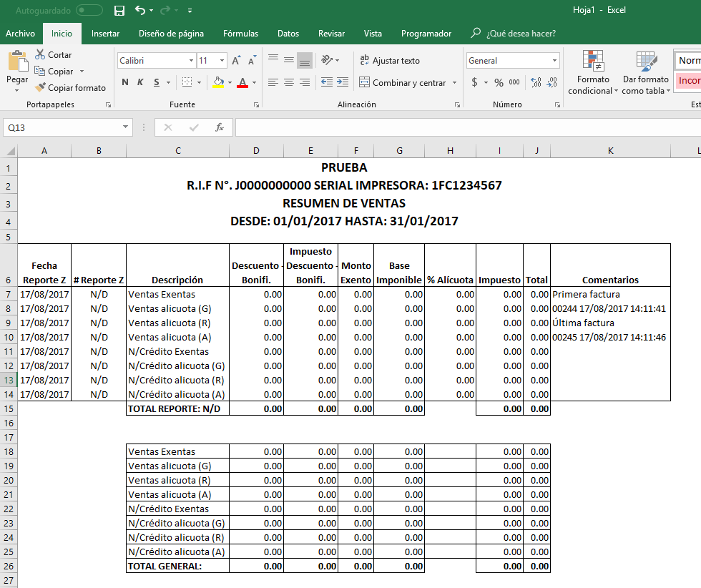This screenshot has height=588, width=701.
Task: Apply the yellow fill color swatch
Action: coord(219,83)
